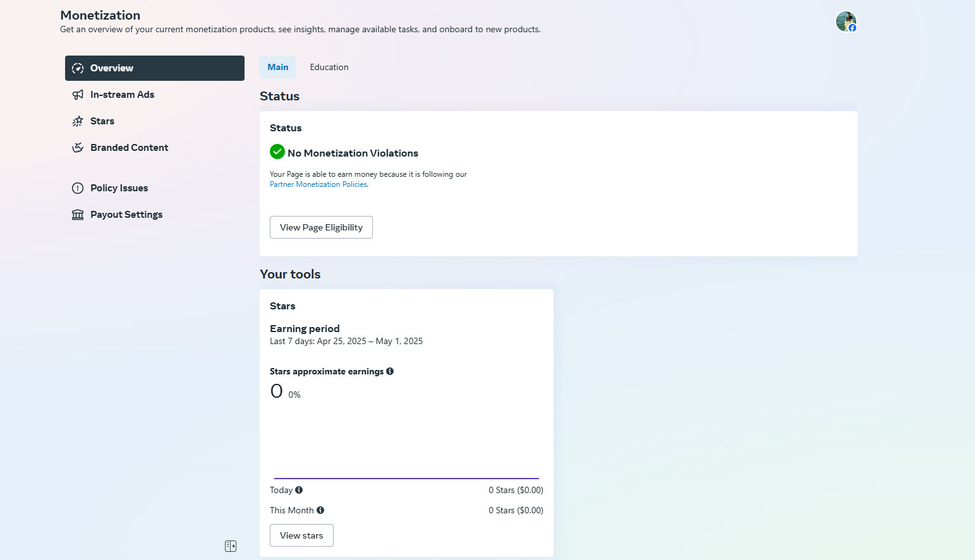Navigate to Branded Content
Viewport: 975px width, 560px height.
154,148
